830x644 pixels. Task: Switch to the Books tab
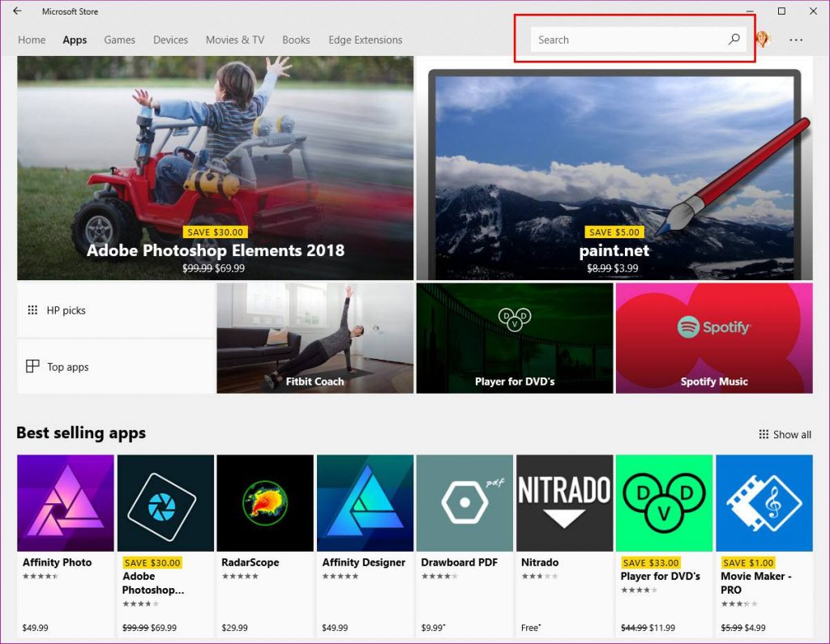(x=296, y=40)
